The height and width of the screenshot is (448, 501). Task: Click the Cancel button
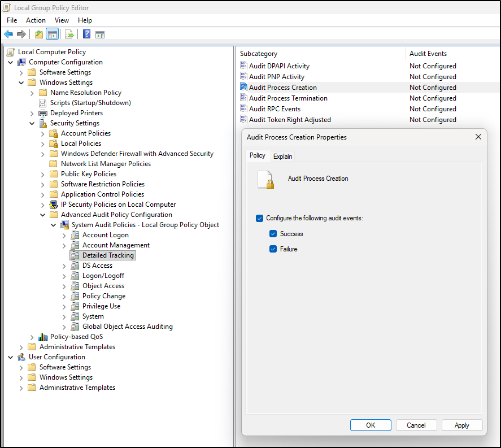416,425
